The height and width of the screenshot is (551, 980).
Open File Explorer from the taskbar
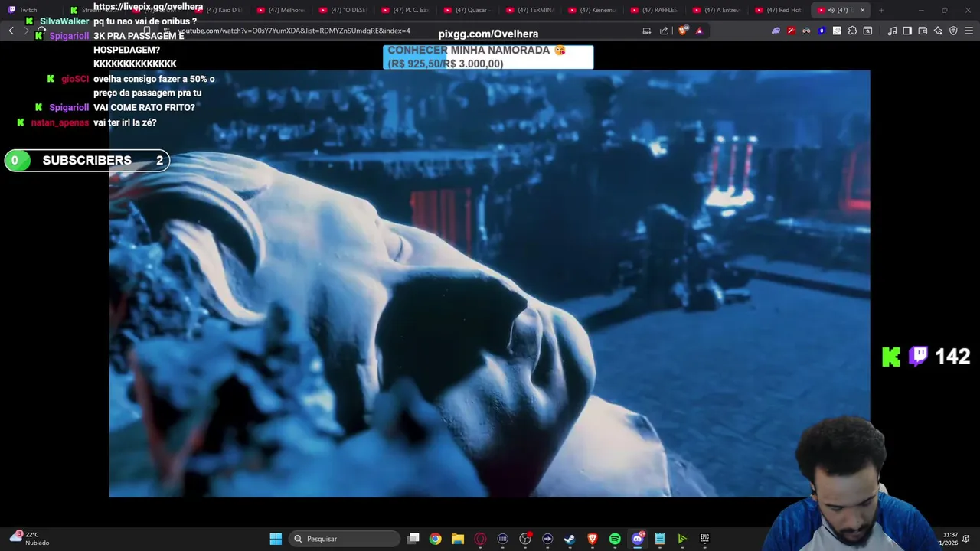coord(458,539)
